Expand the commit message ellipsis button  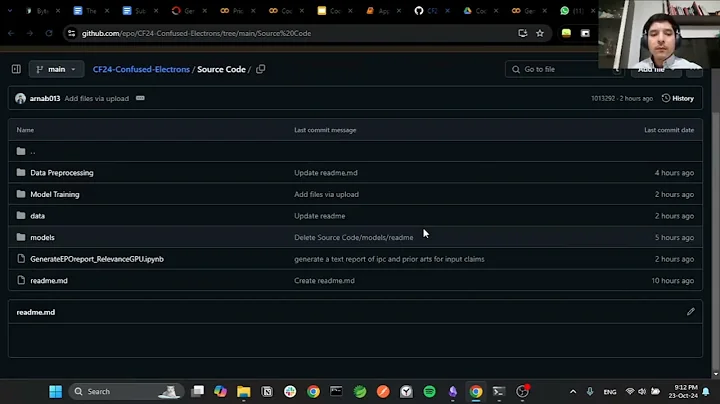(x=140, y=98)
